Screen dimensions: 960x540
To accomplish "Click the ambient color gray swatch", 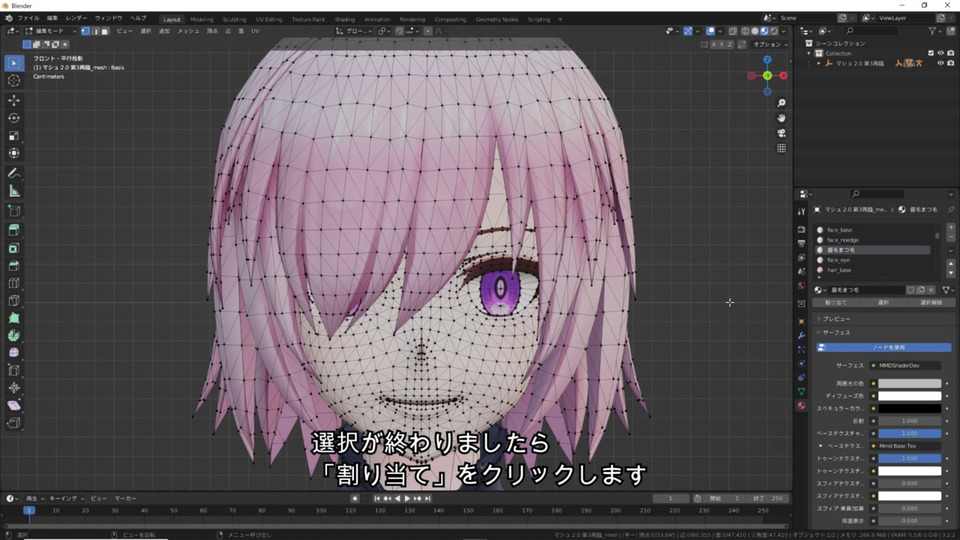I will [x=910, y=383].
